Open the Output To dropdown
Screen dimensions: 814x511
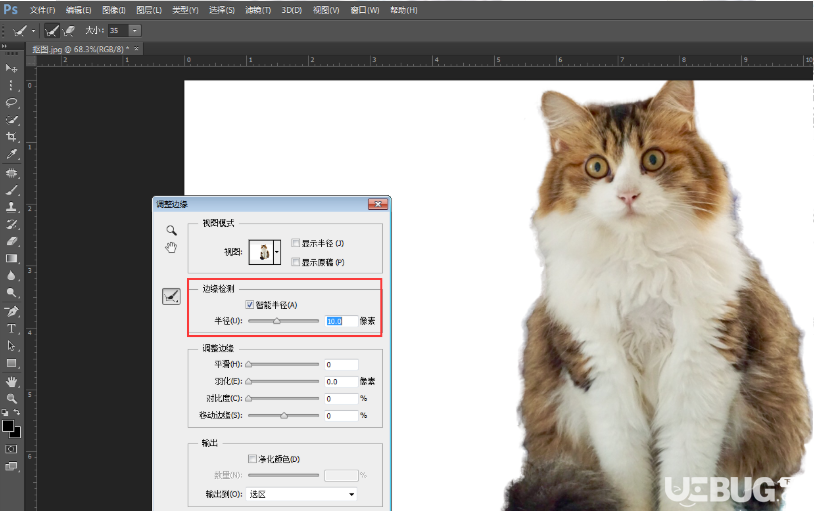pyautogui.click(x=302, y=494)
